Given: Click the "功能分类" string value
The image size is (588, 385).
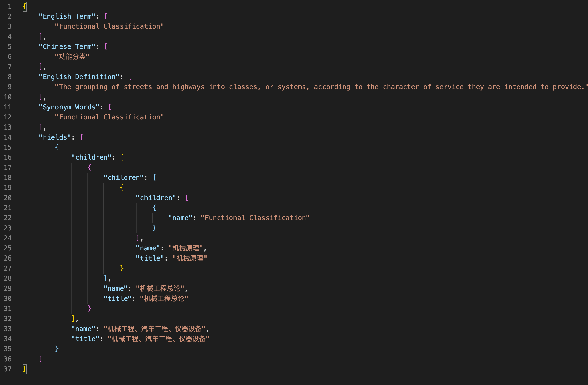Looking at the screenshot, I should click(x=72, y=57).
